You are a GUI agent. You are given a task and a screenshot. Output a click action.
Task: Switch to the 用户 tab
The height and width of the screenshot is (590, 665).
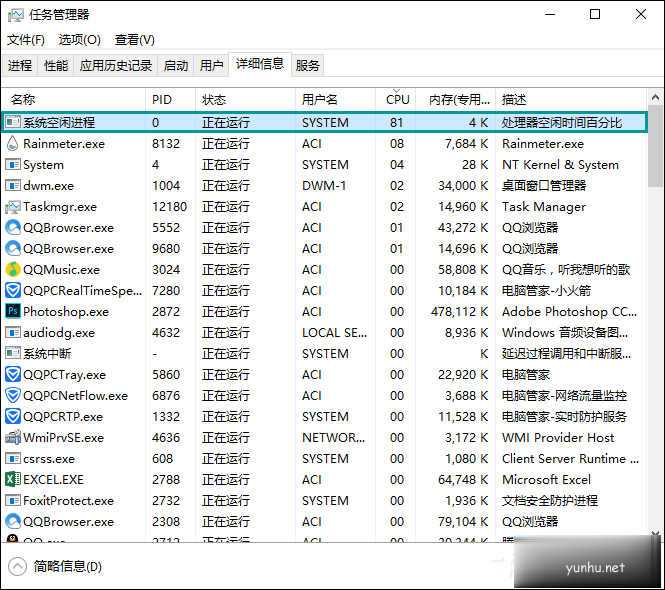[x=211, y=66]
